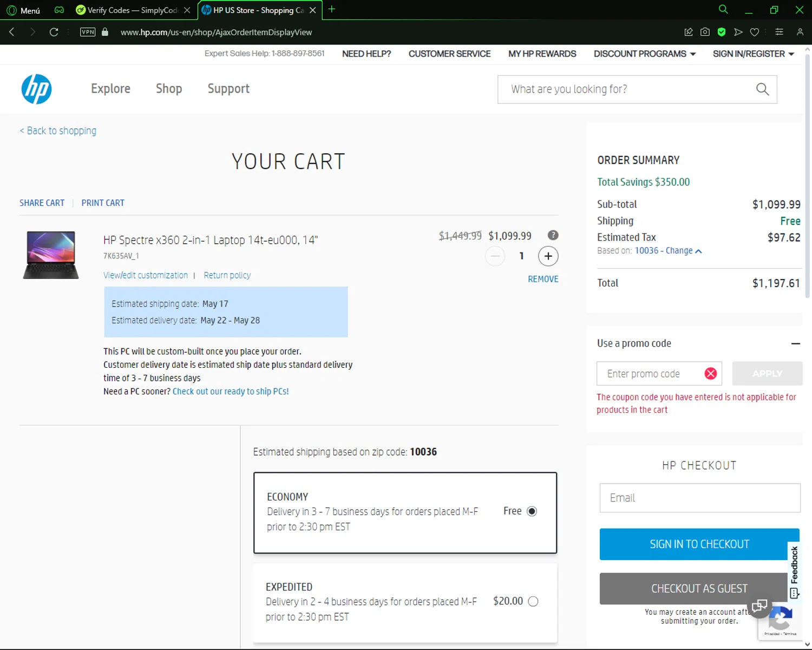812x650 pixels.
Task: Open the Explore menu
Action: point(110,89)
